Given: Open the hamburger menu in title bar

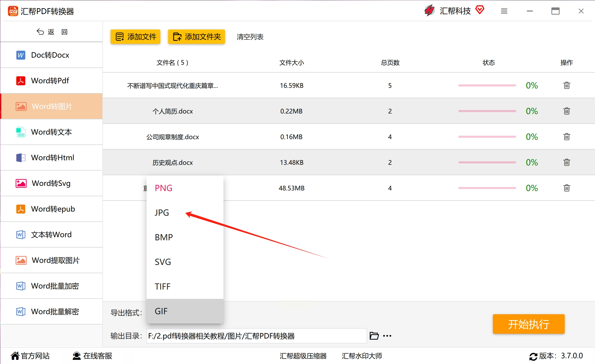Looking at the screenshot, I should tap(504, 11).
